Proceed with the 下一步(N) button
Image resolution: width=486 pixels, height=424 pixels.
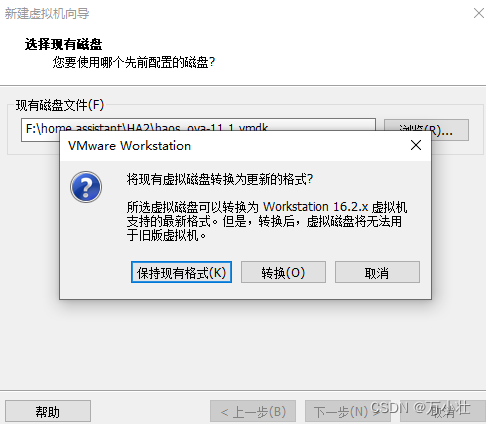(348, 411)
